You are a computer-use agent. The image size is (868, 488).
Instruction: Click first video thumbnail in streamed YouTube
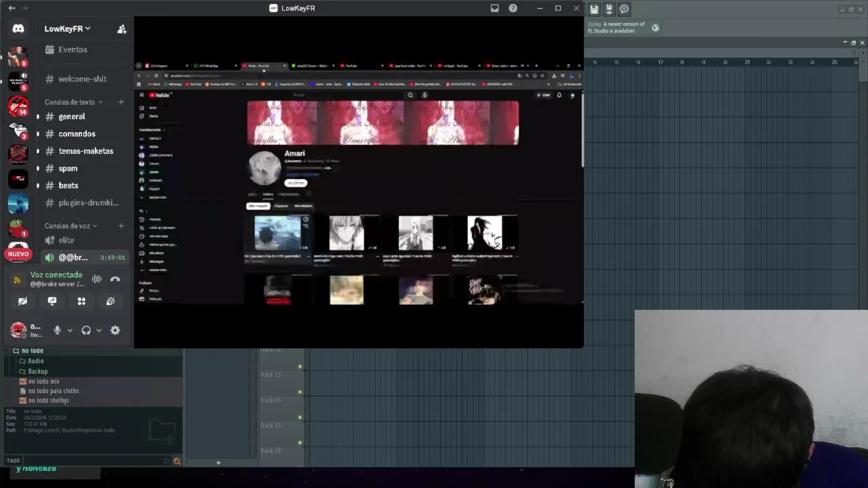277,233
